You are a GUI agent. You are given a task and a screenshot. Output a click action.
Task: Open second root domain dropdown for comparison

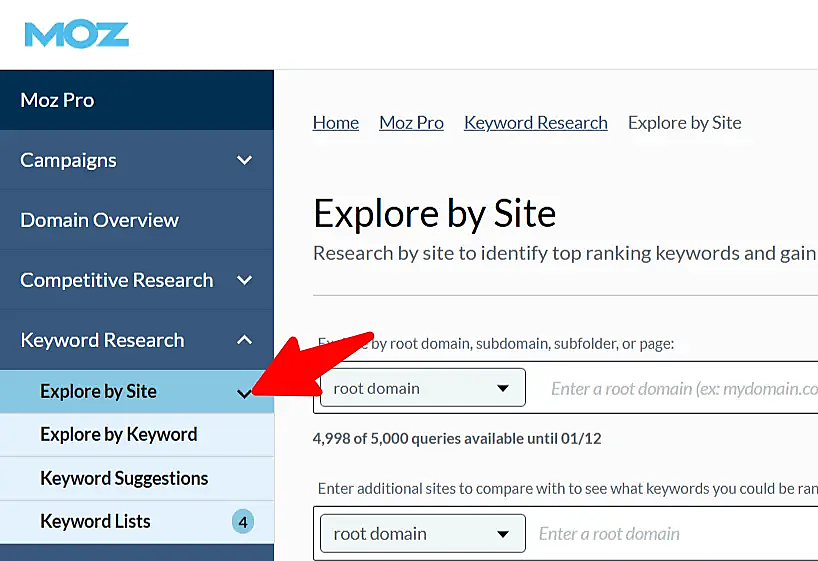422,534
